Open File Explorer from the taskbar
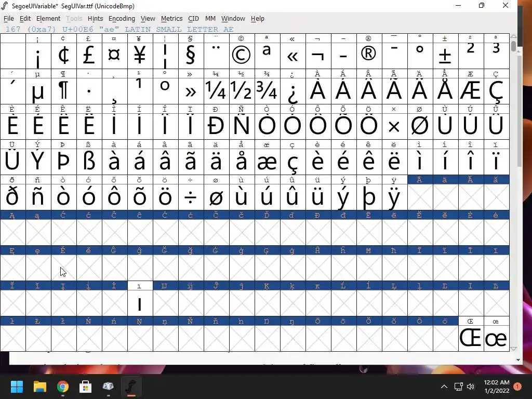532x399 pixels. (x=39, y=387)
